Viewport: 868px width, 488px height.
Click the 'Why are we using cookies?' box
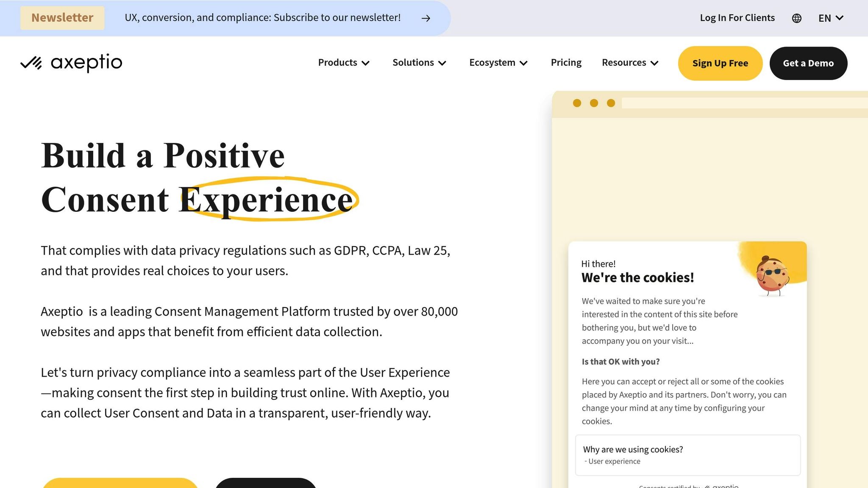coord(688,455)
